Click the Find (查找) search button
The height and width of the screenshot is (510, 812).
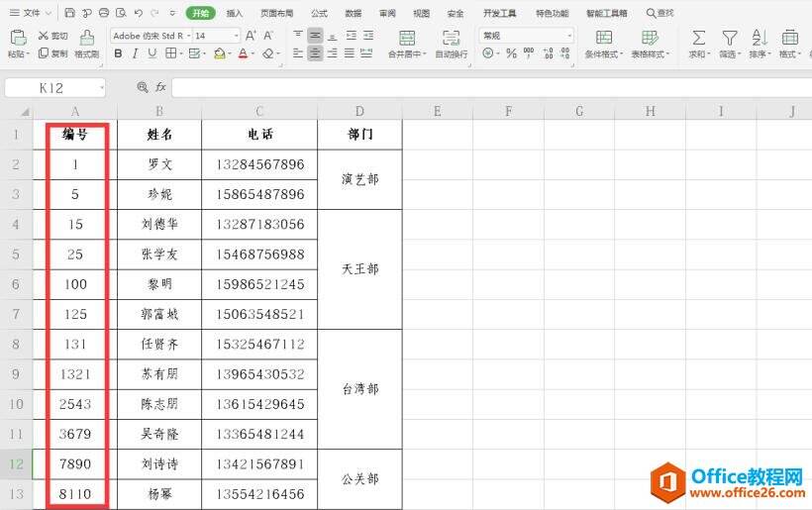click(x=660, y=13)
